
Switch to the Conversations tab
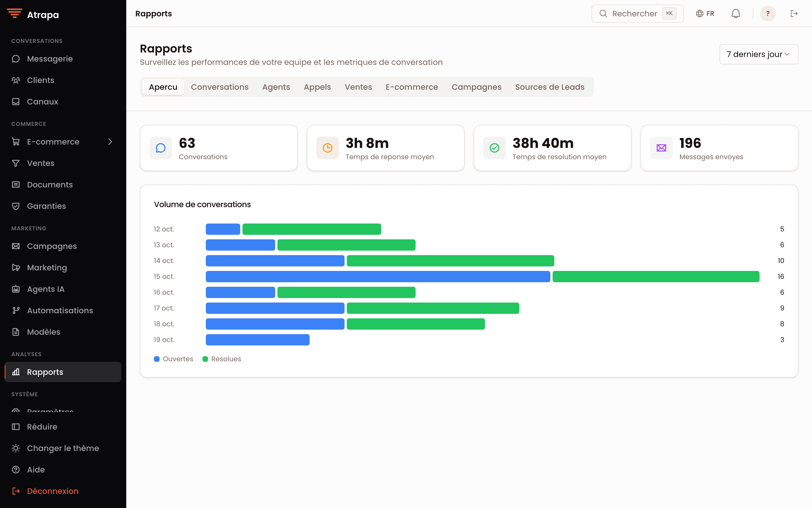[x=220, y=87]
